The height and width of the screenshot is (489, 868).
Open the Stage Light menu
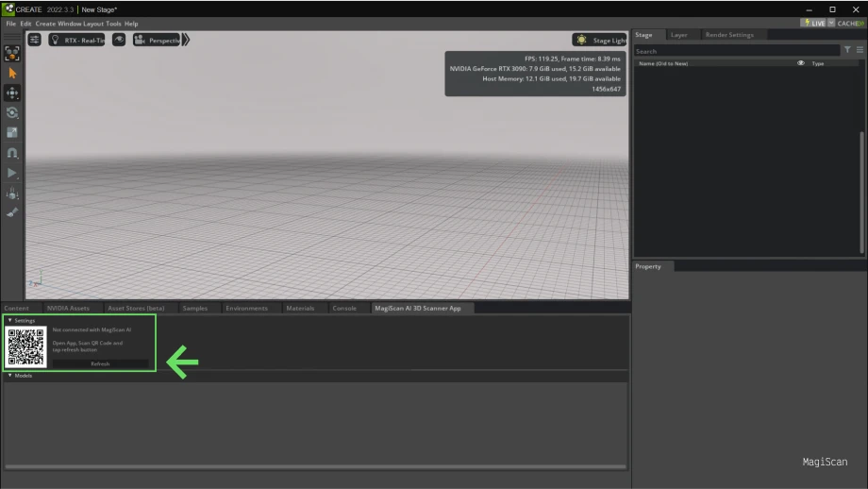coord(600,40)
